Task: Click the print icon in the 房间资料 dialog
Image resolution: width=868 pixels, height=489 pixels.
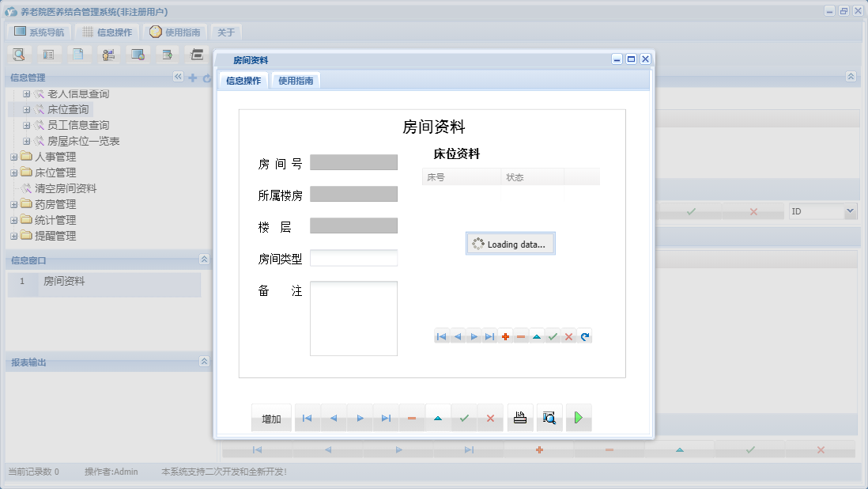Action: [520, 417]
